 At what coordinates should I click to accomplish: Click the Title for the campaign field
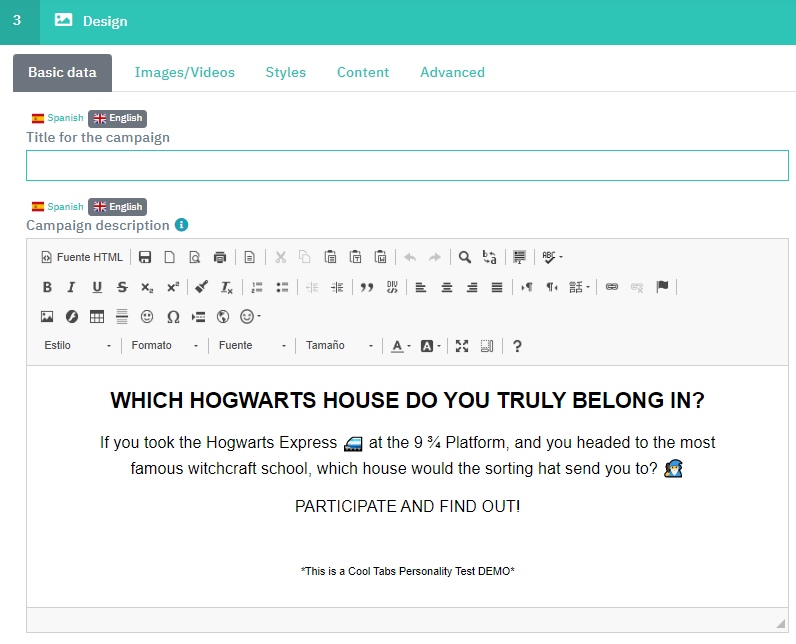pos(407,165)
